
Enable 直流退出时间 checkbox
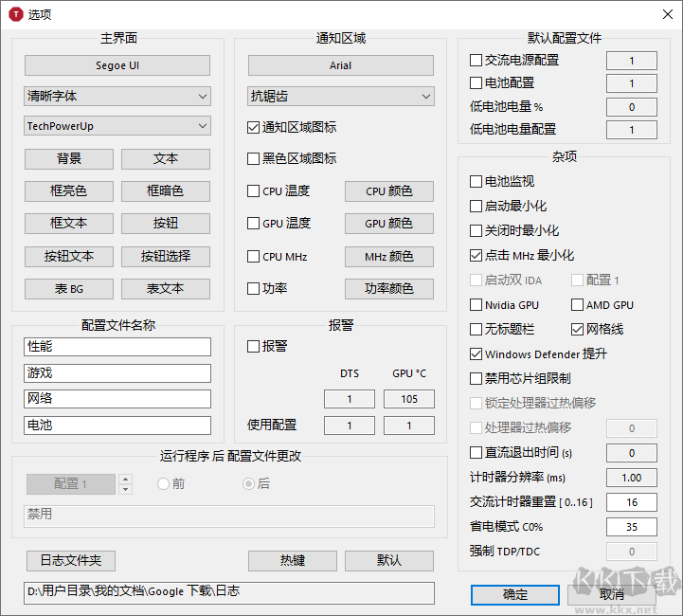476,453
